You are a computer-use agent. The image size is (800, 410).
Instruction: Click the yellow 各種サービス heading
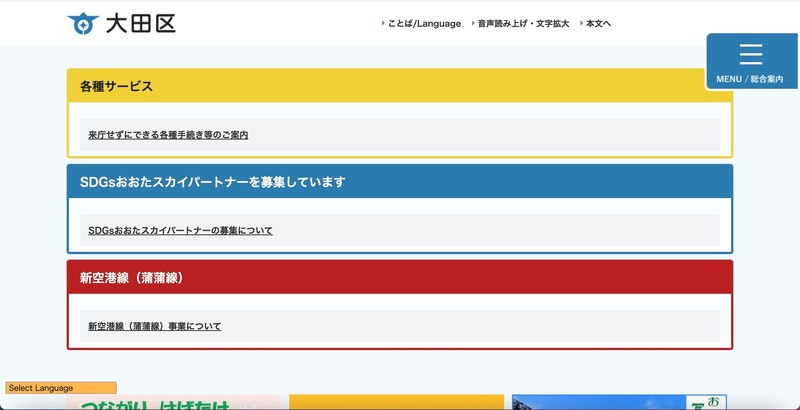116,86
